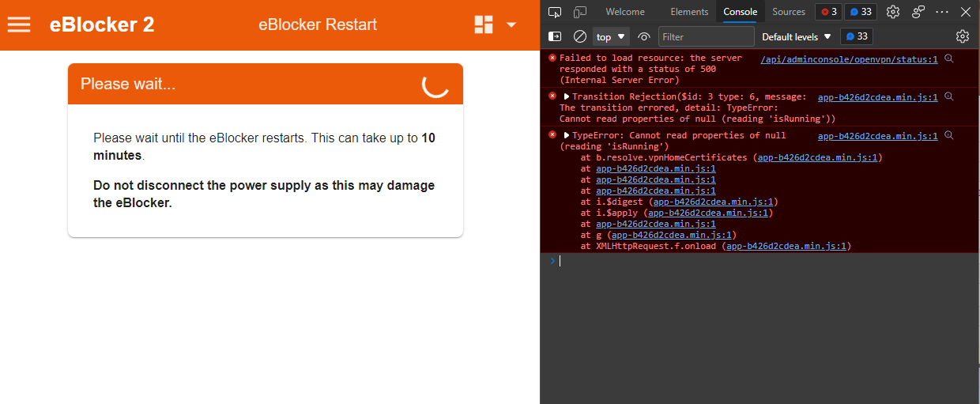The width and height of the screenshot is (980, 404).
Task: Click the red error icon of Transition Rejection
Action: (x=552, y=96)
